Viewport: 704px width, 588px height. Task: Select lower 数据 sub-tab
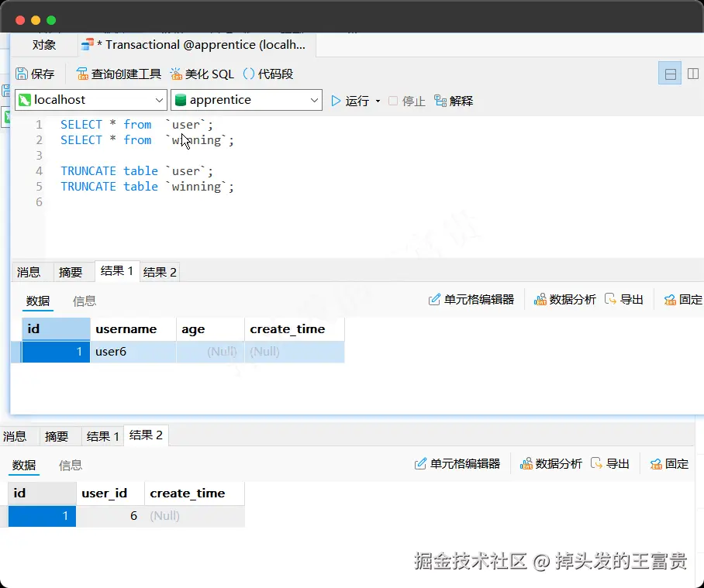[x=24, y=465]
